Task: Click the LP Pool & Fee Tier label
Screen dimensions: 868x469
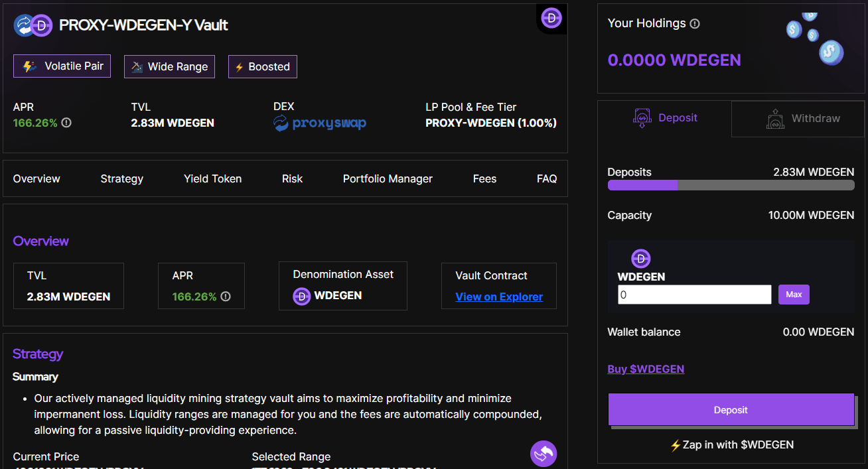Action: click(x=471, y=107)
